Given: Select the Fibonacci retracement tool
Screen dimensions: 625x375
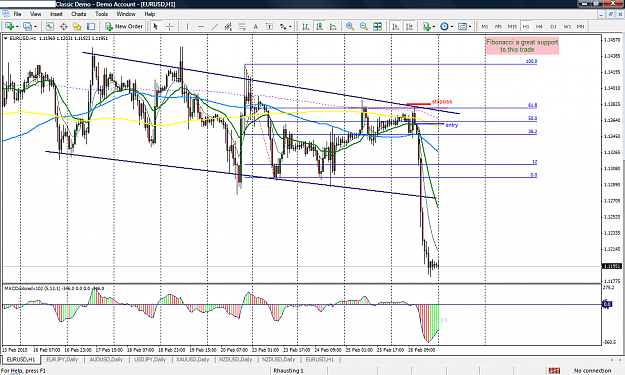Looking at the screenshot, I should (x=242, y=26).
